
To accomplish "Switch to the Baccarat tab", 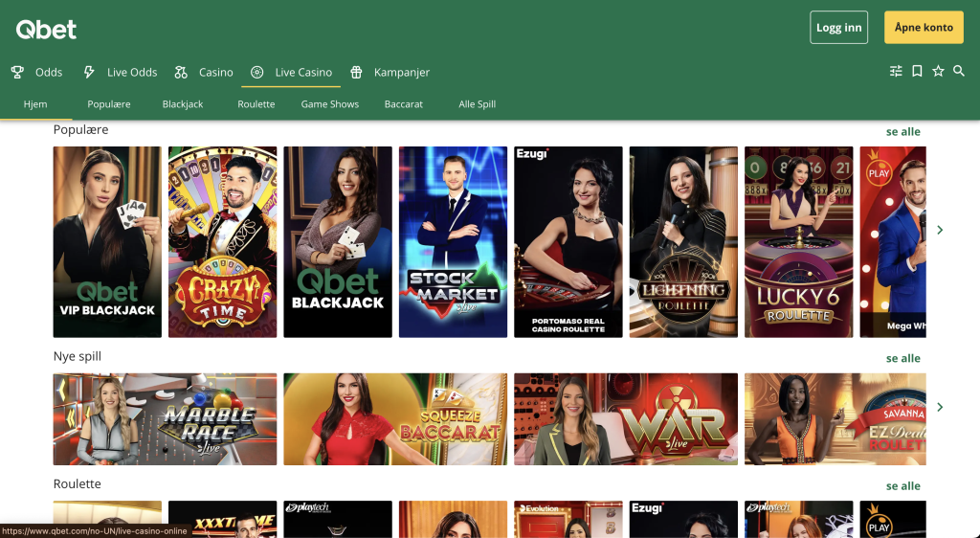I will [404, 104].
